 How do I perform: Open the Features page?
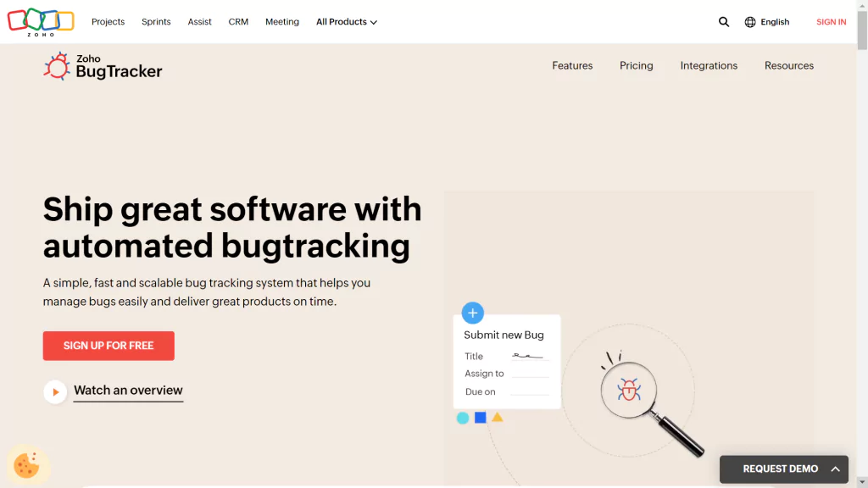coord(572,66)
